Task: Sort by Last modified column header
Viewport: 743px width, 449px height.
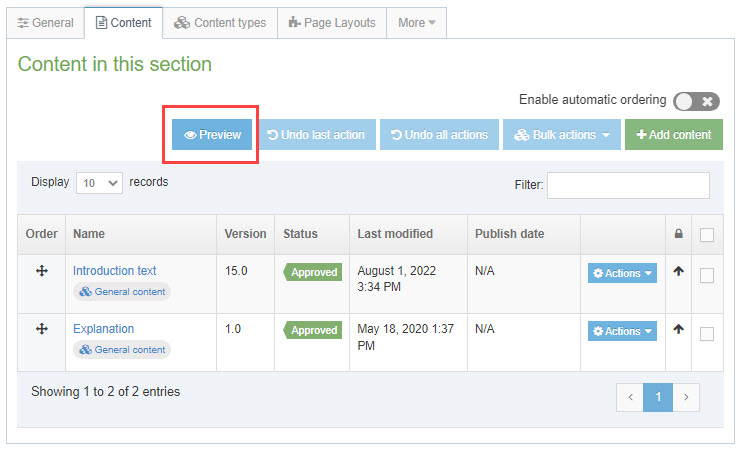Action: (x=408, y=234)
